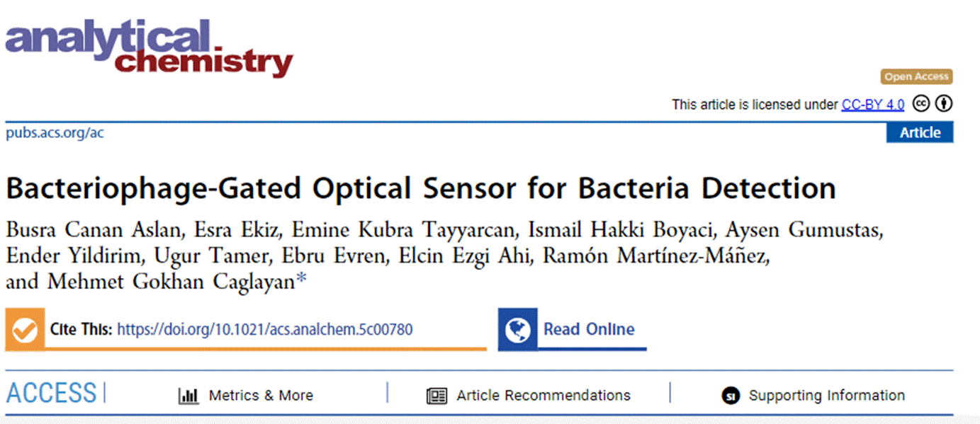This screenshot has width=980, height=424.
Task: Click corresponding author Mehmet Gokhan Caglayan's asterisk
Action: [302, 281]
